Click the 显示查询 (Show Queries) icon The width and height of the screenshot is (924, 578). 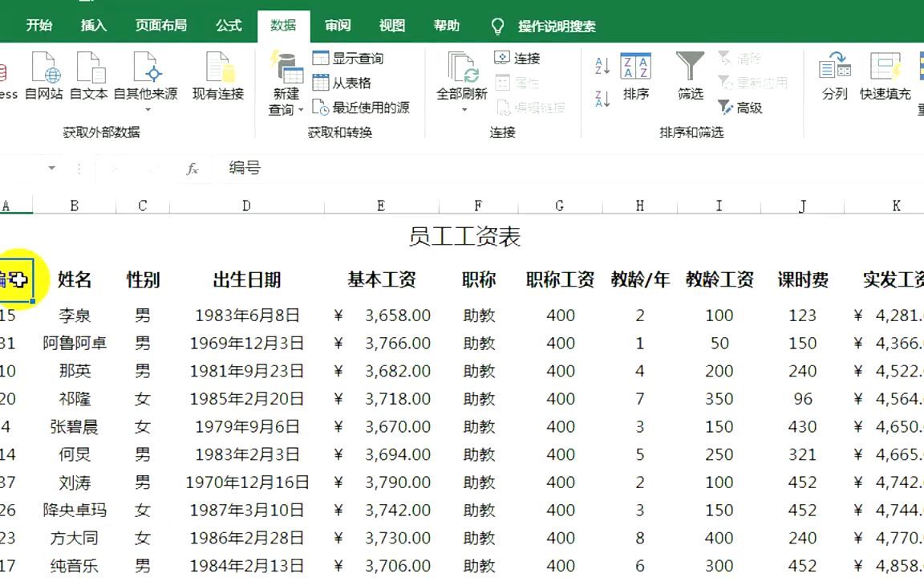point(320,58)
